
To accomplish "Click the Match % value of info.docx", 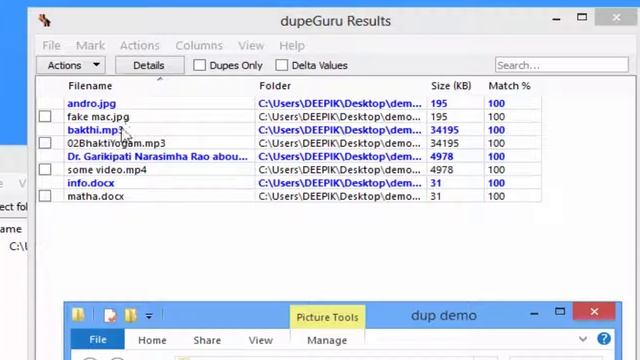I will [x=496, y=183].
